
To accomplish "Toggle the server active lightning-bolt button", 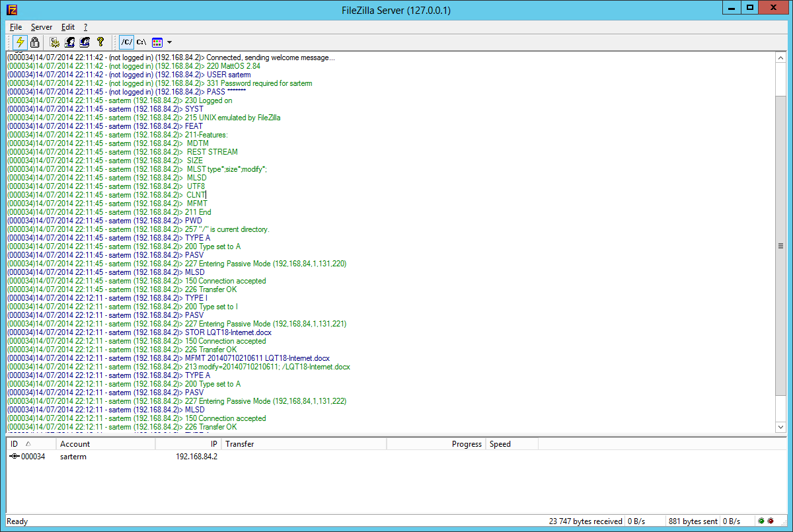I will (20, 42).
